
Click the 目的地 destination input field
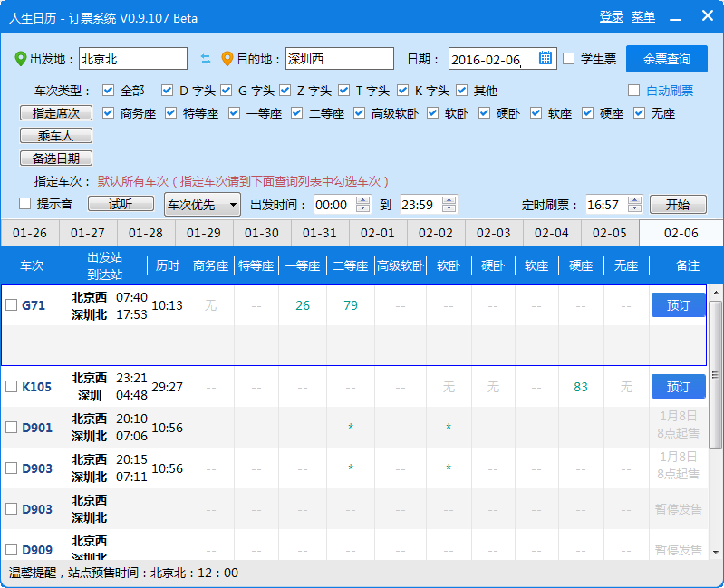tap(339, 59)
